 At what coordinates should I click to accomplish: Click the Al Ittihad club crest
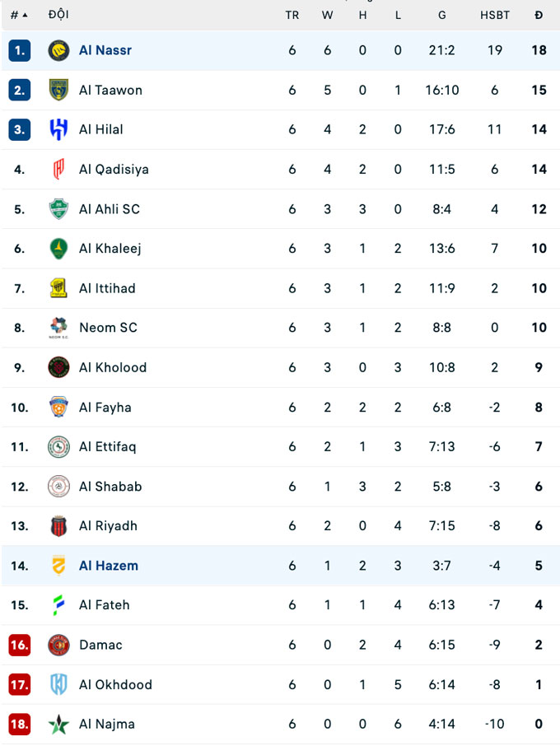point(58,288)
